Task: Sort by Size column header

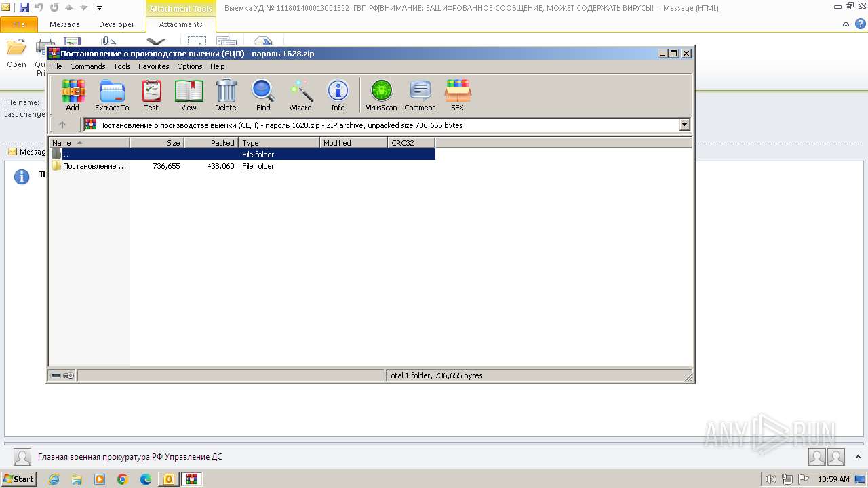Action: 157,142
